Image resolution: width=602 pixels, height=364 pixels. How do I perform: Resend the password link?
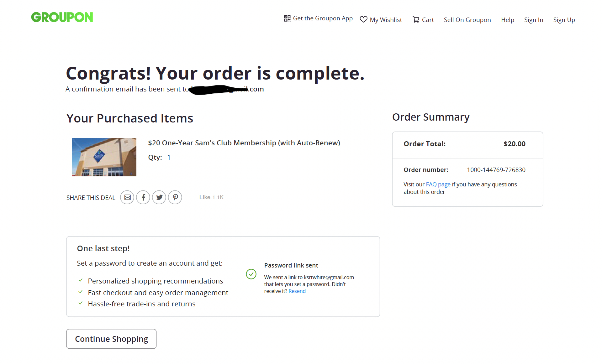297,291
